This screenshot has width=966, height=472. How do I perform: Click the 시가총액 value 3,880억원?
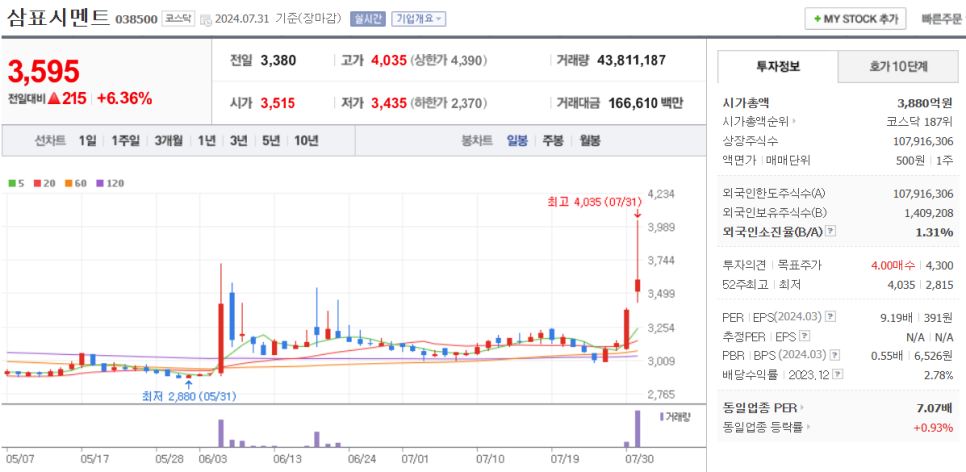point(925,103)
